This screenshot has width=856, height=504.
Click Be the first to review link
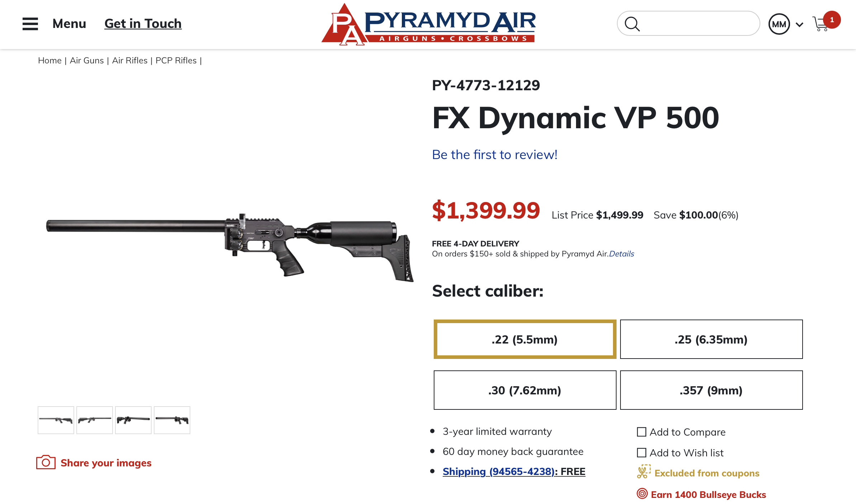click(495, 155)
